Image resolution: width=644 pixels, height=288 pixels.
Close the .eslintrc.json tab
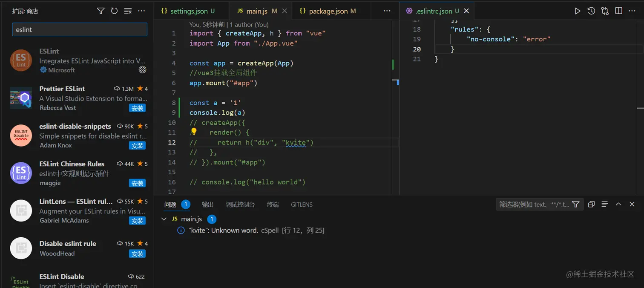[466, 11]
